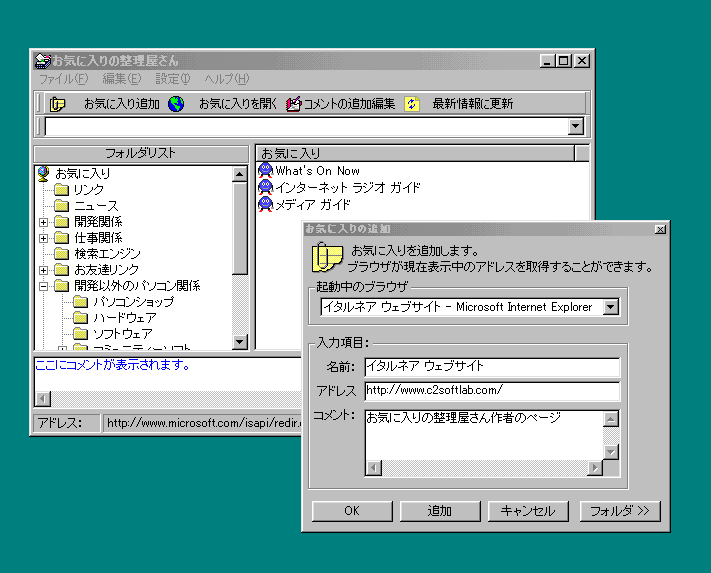Image resolution: width=711 pixels, height=573 pixels.
Task: Click the コメントの追加編集 toolbar label
Action: 349,104
